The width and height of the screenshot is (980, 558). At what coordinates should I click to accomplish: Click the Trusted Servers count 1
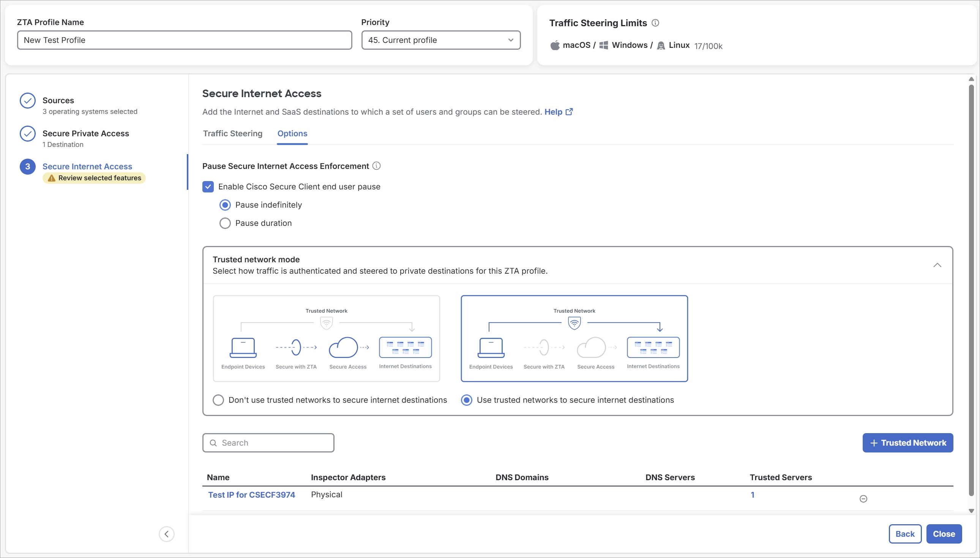click(x=752, y=494)
